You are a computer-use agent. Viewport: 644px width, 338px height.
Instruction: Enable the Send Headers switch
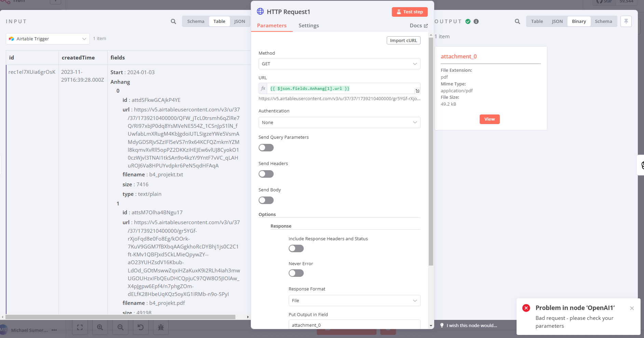pyautogui.click(x=266, y=174)
